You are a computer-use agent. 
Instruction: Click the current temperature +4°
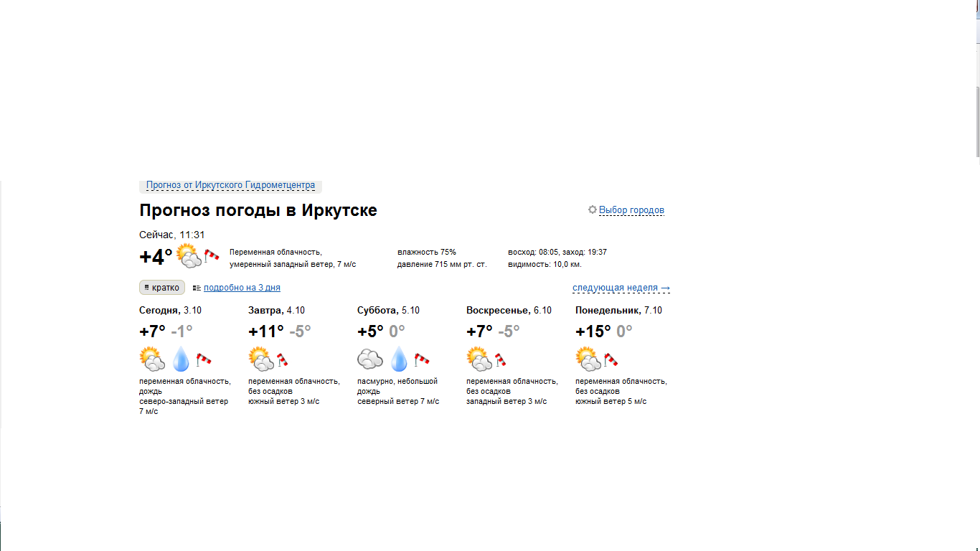click(156, 257)
